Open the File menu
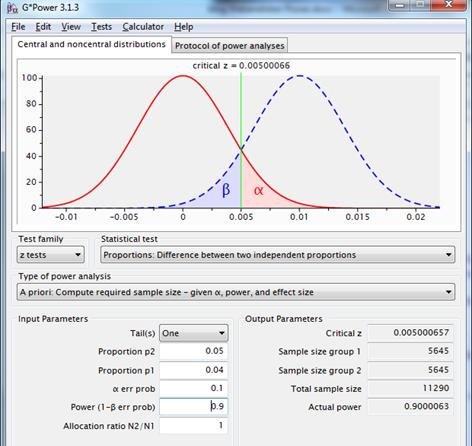Viewport: 472px width, 446px height. [x=18, y=27]
